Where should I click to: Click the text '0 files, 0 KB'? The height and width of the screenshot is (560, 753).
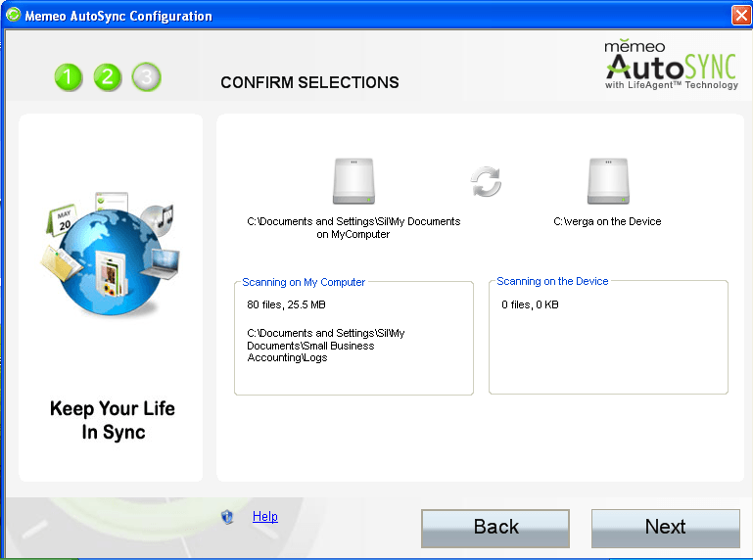(x=530, y=305)
